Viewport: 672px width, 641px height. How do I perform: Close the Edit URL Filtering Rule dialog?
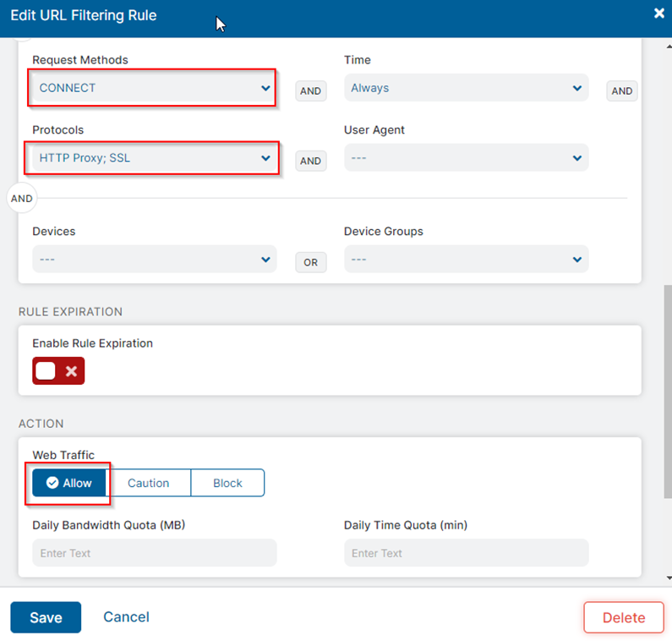tap(658, 14)
